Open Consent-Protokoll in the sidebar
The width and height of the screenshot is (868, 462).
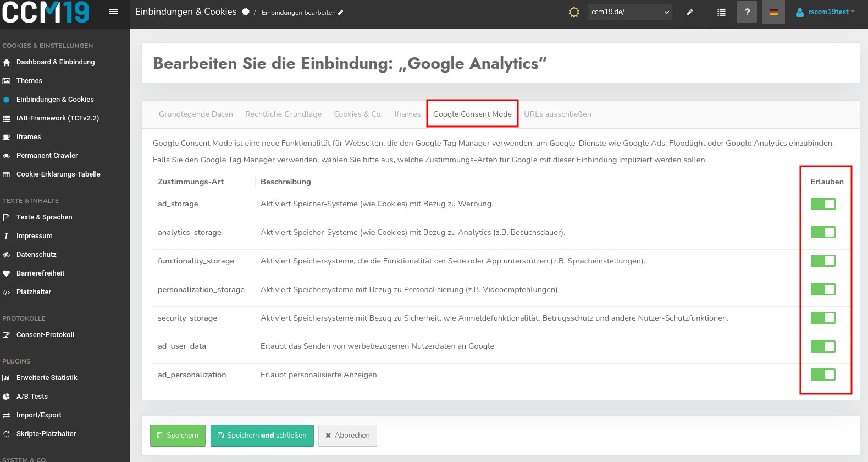pyautogui.click(x=45, y=335)
